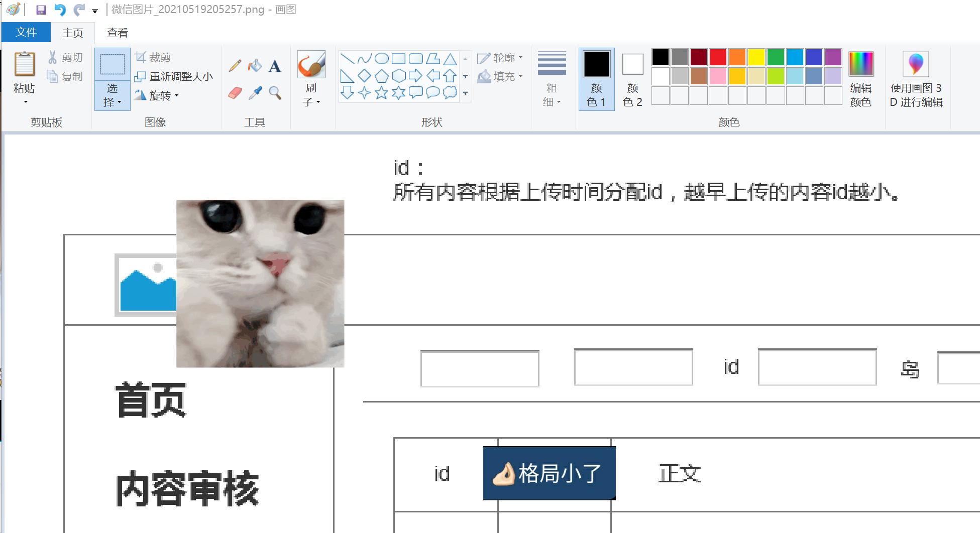980x533 pixels.
Task: Click the Save icon in title bar
Action: [41, 10]
